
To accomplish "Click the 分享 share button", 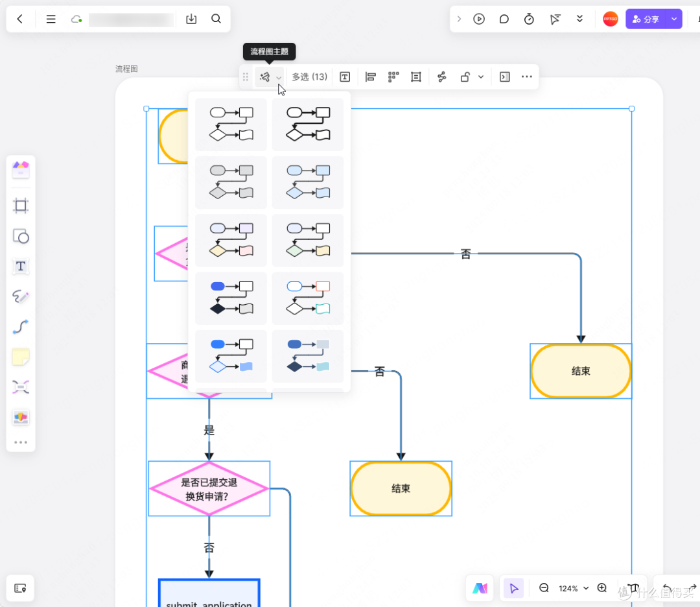I will pos(646,19).
